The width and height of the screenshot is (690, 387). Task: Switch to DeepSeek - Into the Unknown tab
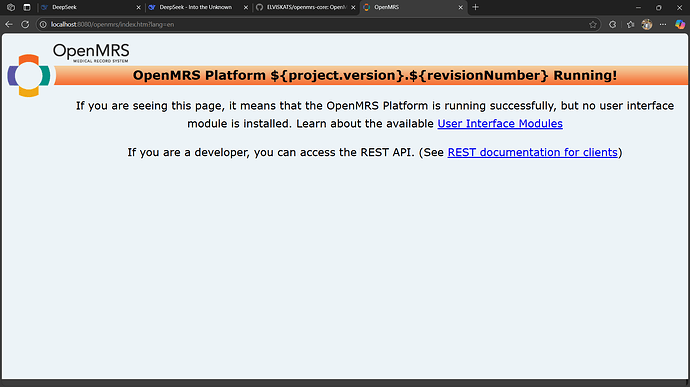click(x=198, y=7)
